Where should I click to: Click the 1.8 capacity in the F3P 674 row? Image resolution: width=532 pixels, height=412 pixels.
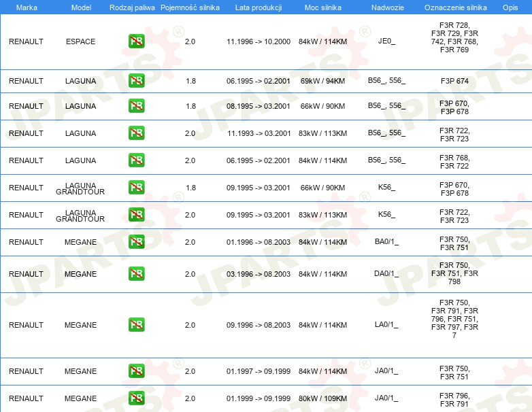190,81
